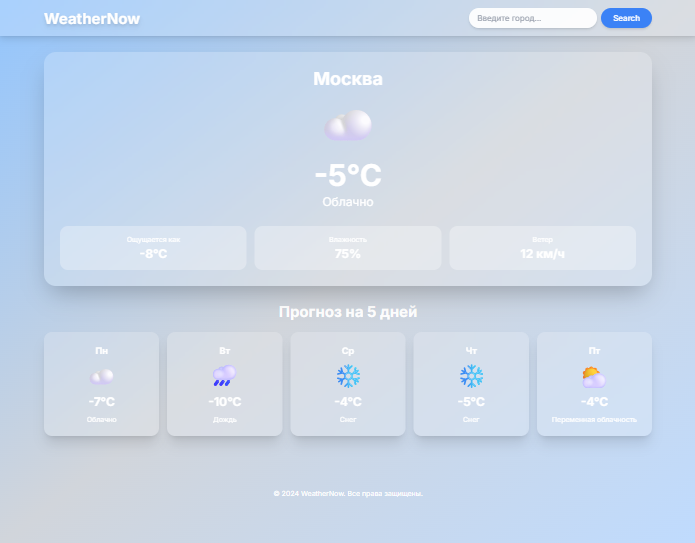Select the snowflake icon in the Ср card

(x=348, y=376)
